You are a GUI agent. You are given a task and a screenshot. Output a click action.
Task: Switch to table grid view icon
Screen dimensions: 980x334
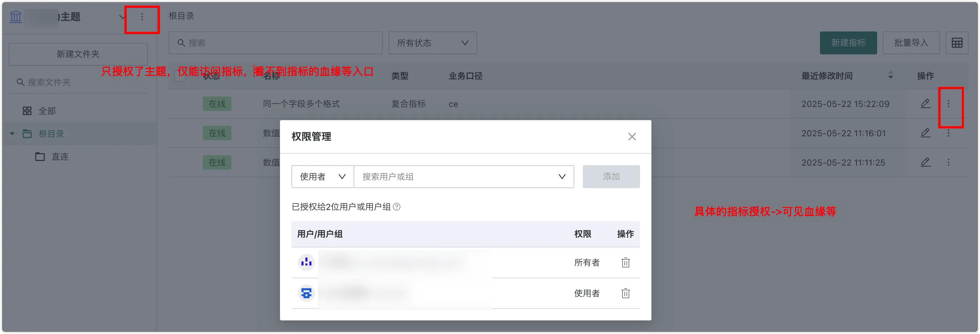pos(957,43)
